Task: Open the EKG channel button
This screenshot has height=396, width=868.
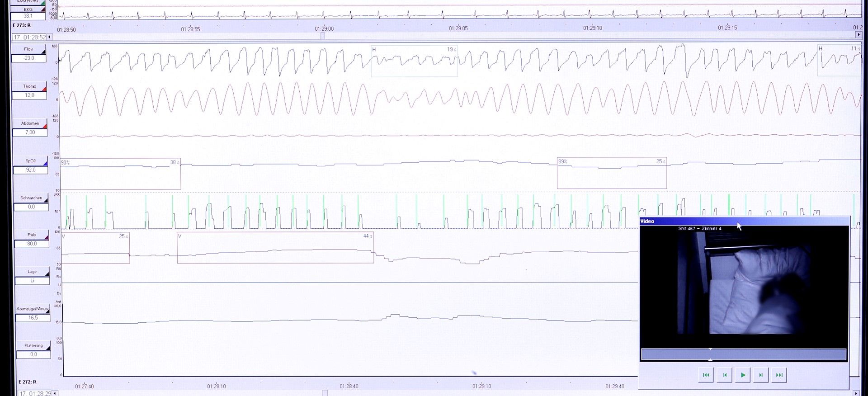Action: coord(28,9)
